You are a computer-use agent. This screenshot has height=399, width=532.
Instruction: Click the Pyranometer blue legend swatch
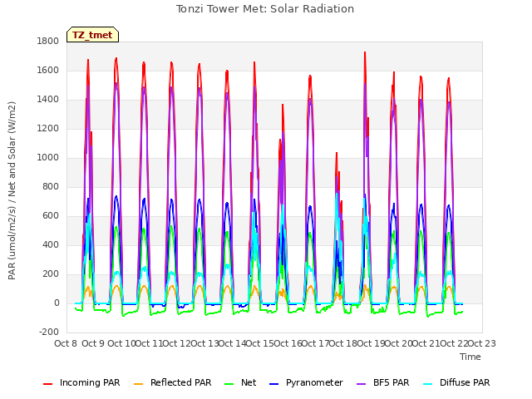273,384
